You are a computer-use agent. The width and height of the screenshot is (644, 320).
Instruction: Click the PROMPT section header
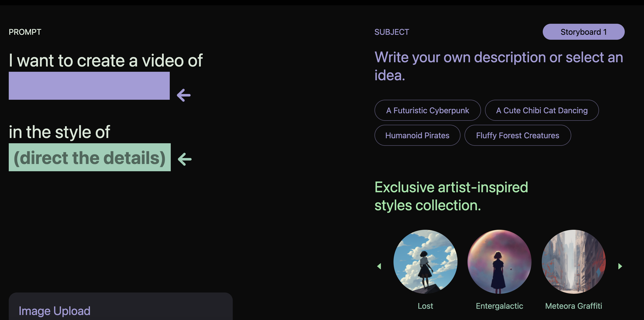25,32
